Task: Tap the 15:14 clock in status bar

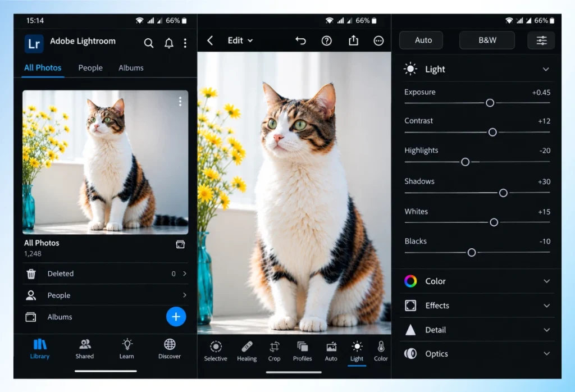Action: [x=35, y=21]
